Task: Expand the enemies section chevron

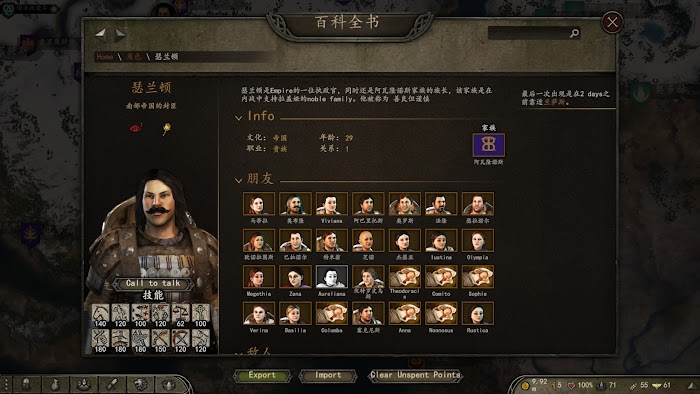Action: tap(238, 353)
